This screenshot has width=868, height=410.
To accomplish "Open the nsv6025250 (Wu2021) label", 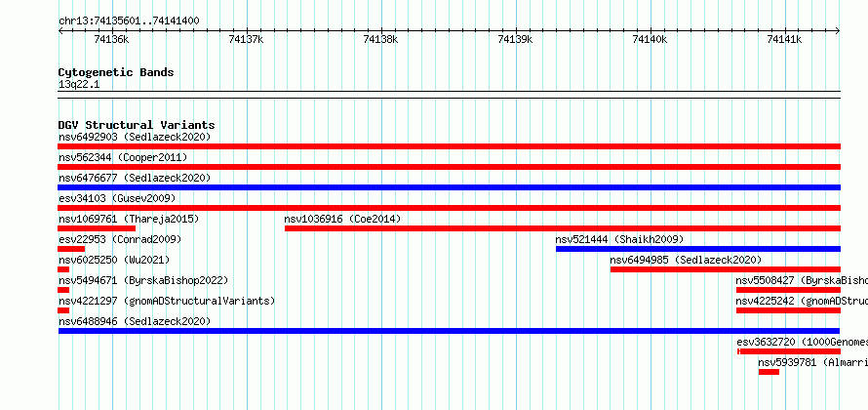I will [114, 260].
